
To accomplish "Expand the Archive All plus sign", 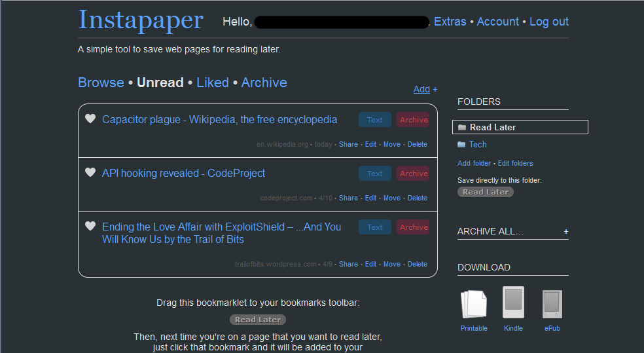I will (x=566, y=232).
